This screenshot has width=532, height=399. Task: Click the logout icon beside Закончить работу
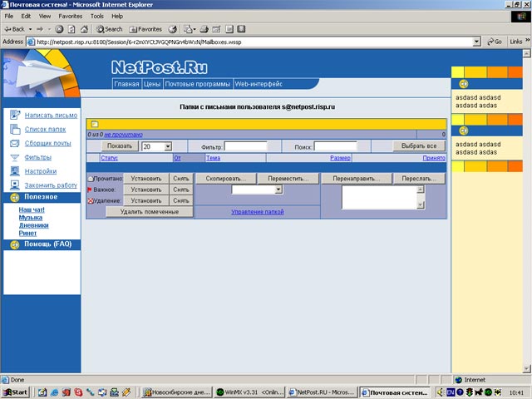(x=15, y=185)
